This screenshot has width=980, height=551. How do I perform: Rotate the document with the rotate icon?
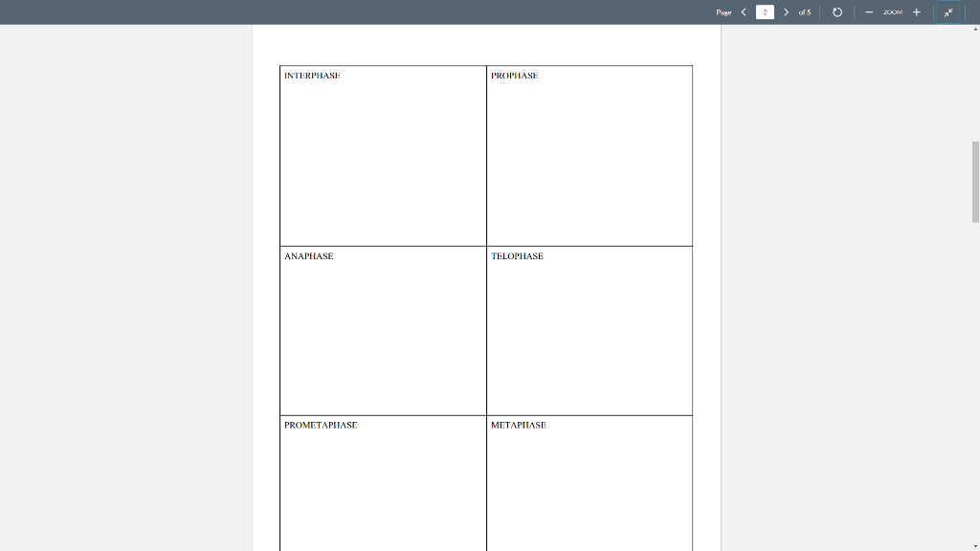pyautogui.click(x=837, y=11)
